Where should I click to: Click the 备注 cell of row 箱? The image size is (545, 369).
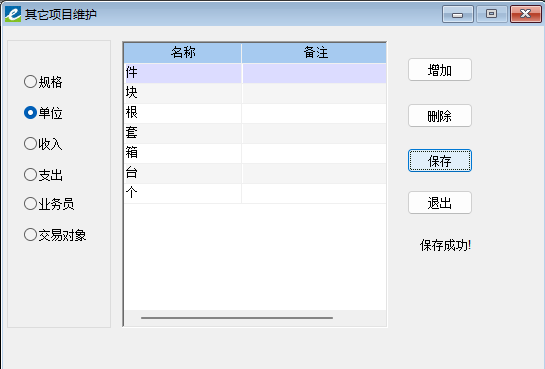(314, 153)
